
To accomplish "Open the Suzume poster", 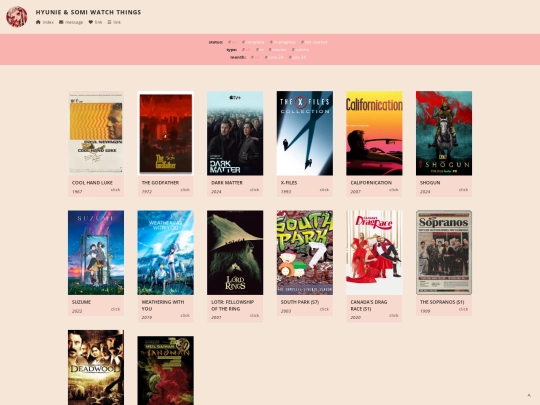I will click(96, 252).
